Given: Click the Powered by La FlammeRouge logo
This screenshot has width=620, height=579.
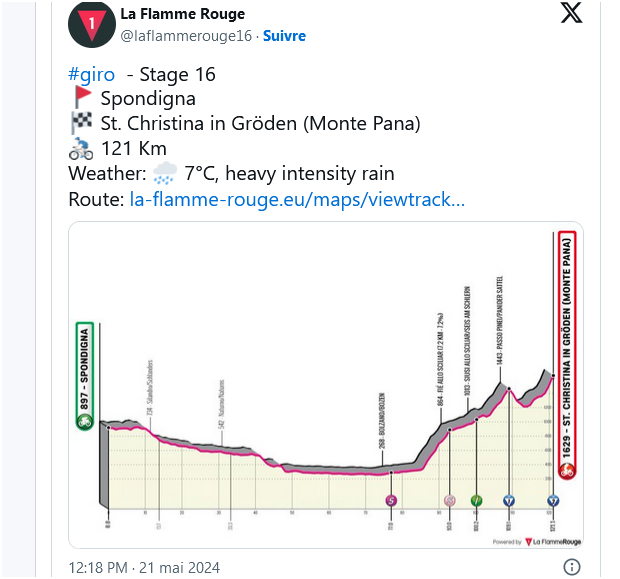Looking at the screenshot, I should pyautogui.click(x=537, y=541).
